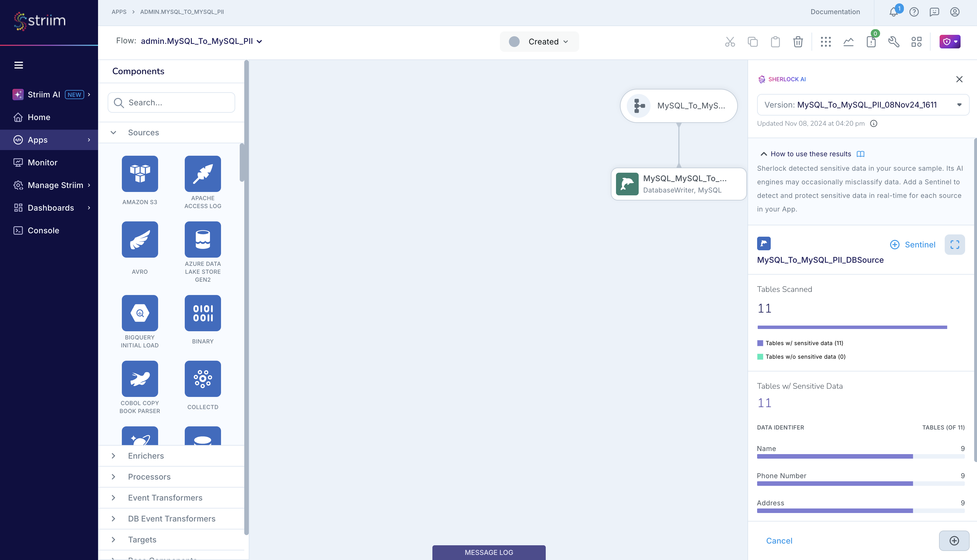The image size is (977, 560).
Task: Click the component Search field
Action: coord(171,102)
